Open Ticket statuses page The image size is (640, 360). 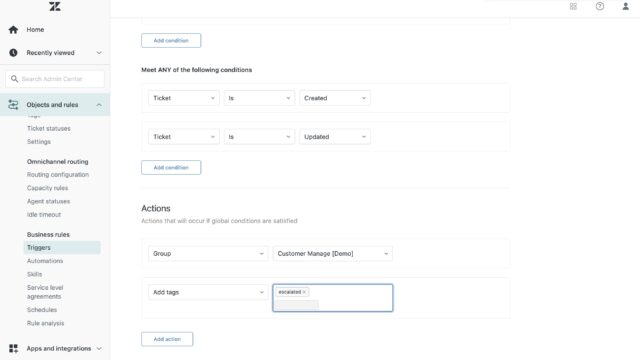(49, 128)
